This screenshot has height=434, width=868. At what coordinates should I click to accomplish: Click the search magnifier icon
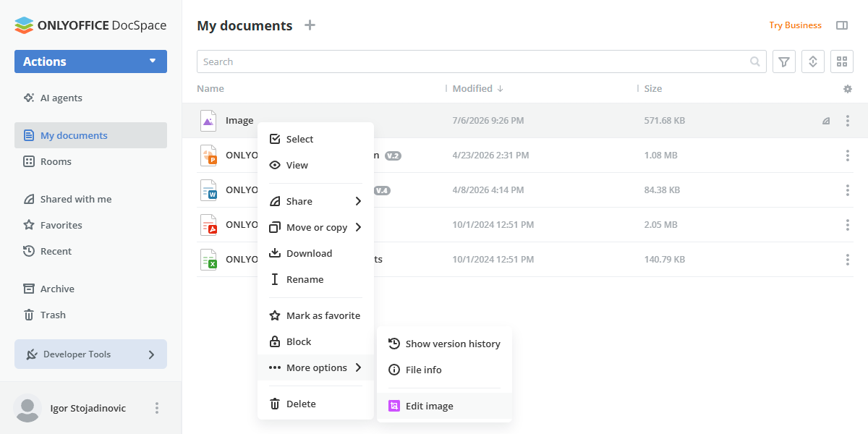point(755,61)
